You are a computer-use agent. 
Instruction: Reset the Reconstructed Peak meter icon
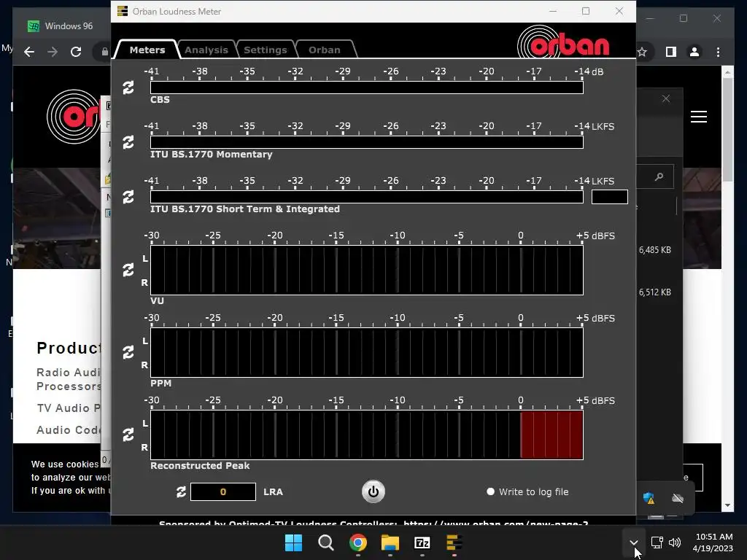[x=128, y=435]
